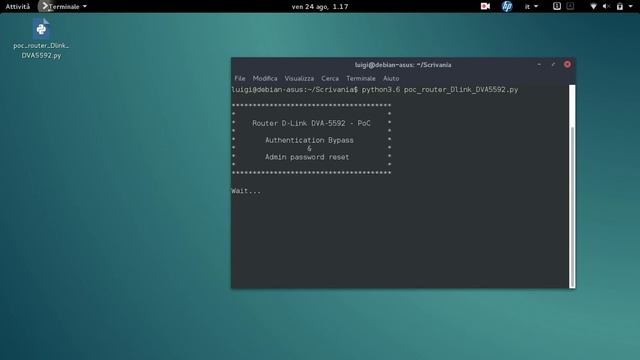
Task: Click the battery status icon
Action: point(620,6)
